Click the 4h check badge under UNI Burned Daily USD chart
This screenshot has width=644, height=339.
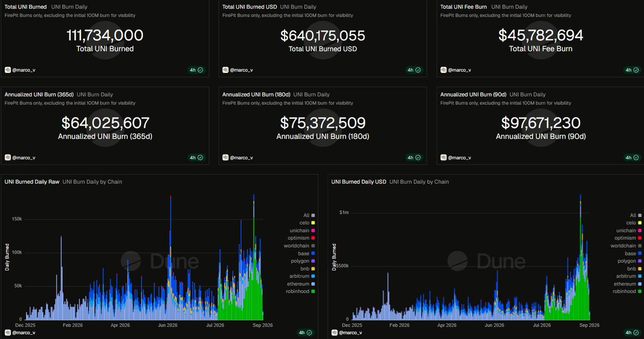point(632,333)
